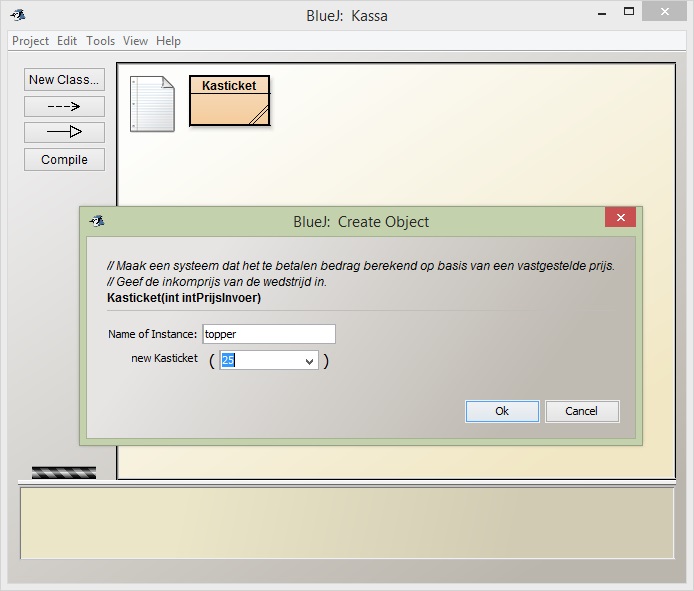
Task: Click the dashed uses-dependency arrow button
Action: (64, 106)
